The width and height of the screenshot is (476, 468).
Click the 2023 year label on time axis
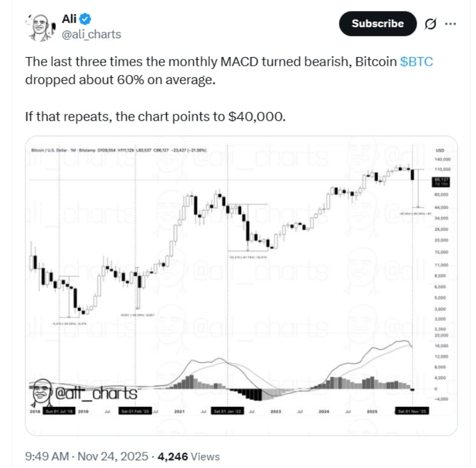pyautogui.click(x=275, y=411)
